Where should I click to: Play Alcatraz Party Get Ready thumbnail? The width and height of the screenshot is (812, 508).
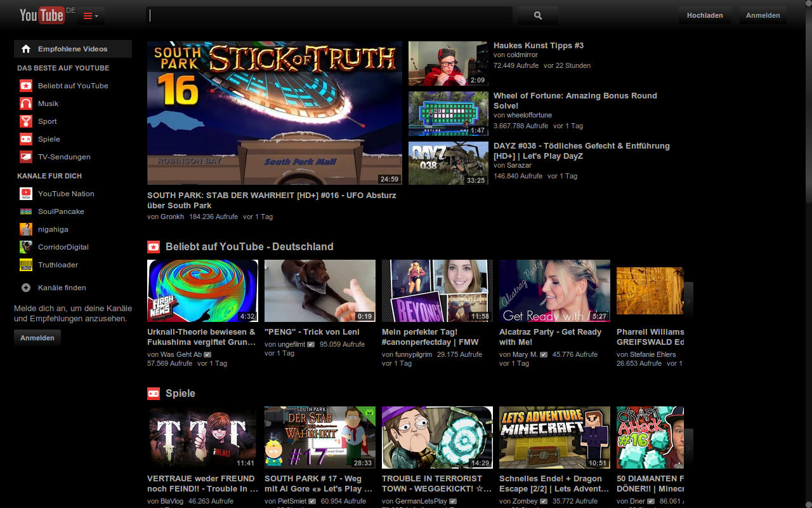[554, 291]
